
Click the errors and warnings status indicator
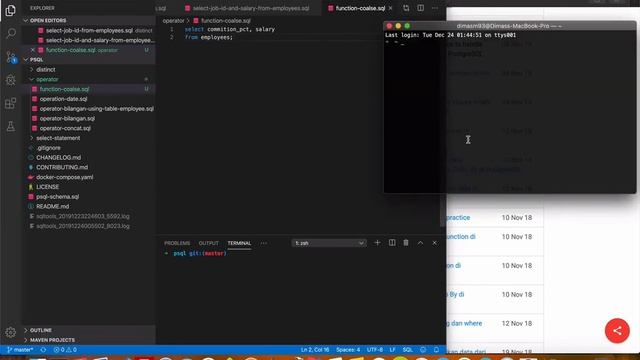[65, 350]
